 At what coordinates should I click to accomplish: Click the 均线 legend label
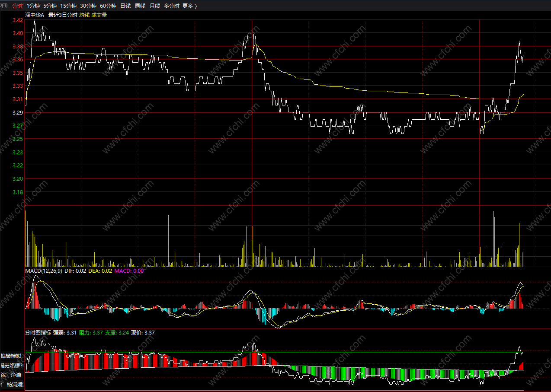(x=84, y=15)
